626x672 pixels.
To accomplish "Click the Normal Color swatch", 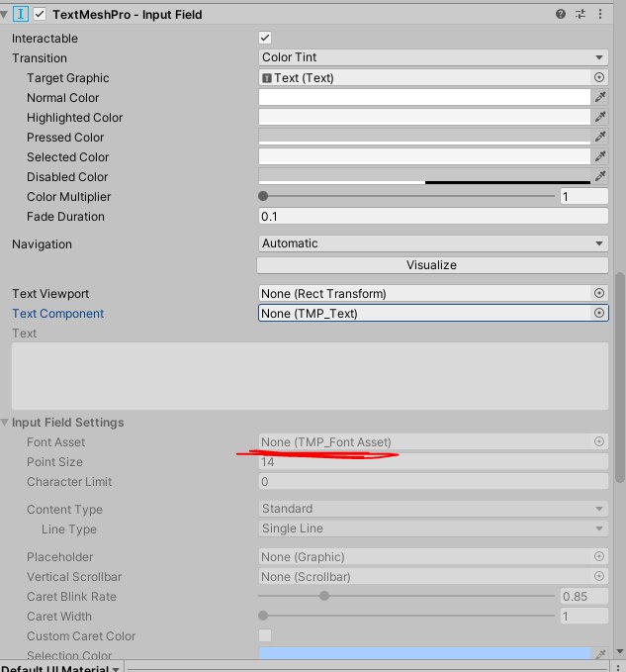I will point(424,97).
